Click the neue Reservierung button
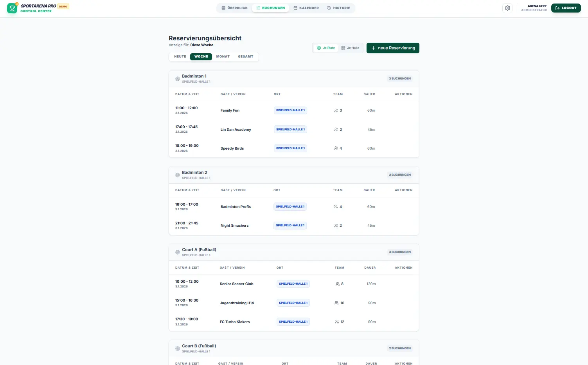 click(393, 48)
